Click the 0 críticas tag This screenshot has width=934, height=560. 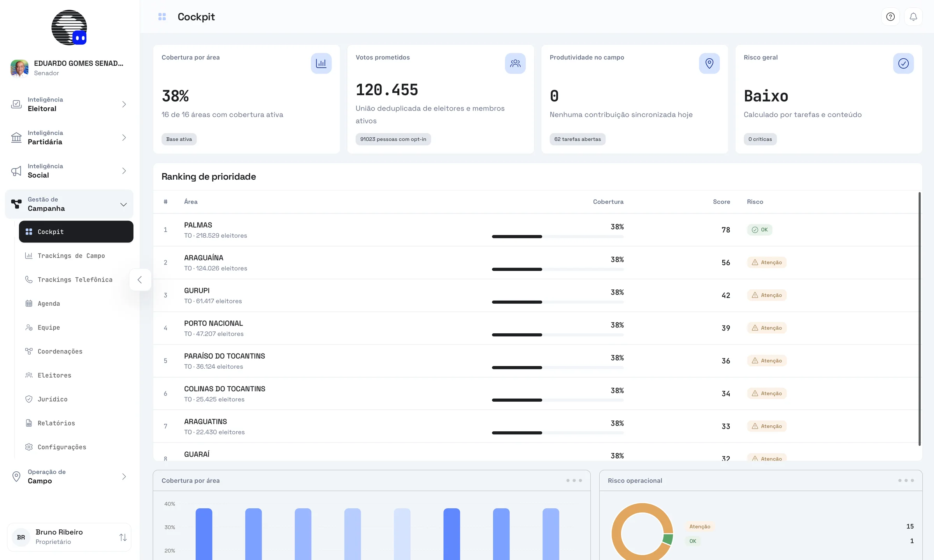760,139
